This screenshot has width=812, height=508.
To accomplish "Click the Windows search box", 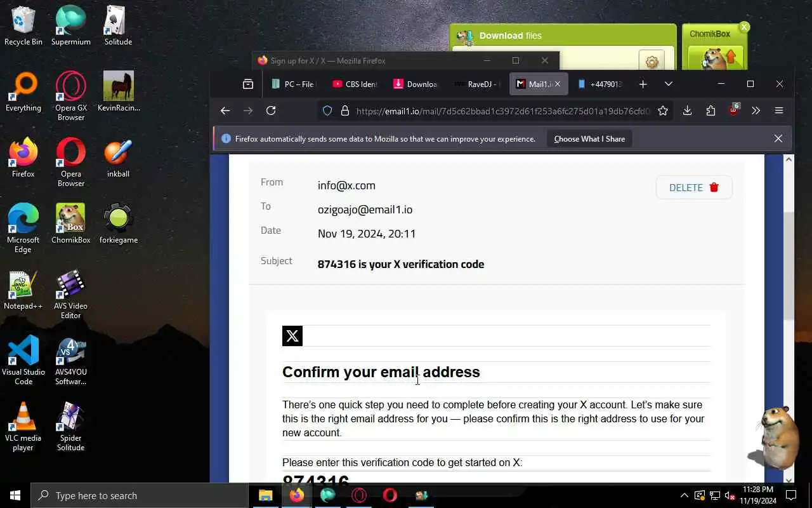I will (x=140, y=495).
